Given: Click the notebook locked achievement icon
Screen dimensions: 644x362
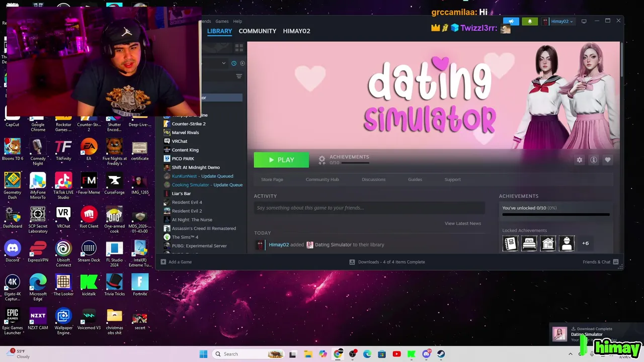Looking at the screenshot, I should (x=510, y=243).
